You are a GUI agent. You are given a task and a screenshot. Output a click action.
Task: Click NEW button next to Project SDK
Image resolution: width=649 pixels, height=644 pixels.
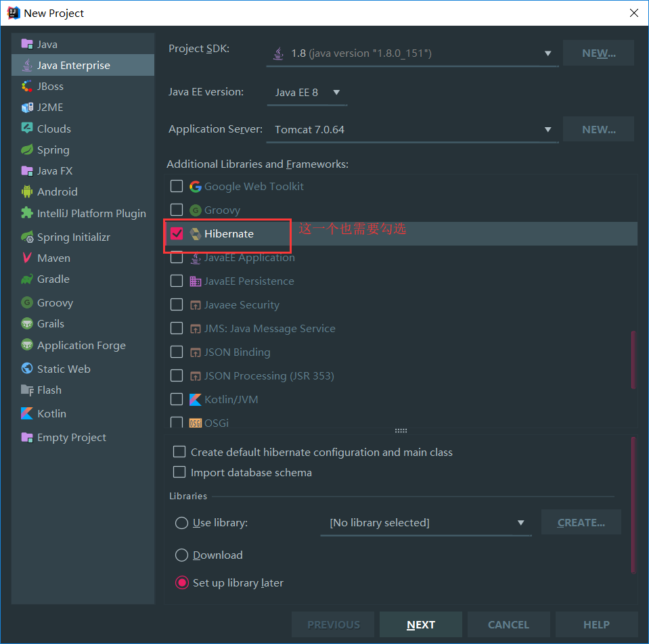click(598, 53)
